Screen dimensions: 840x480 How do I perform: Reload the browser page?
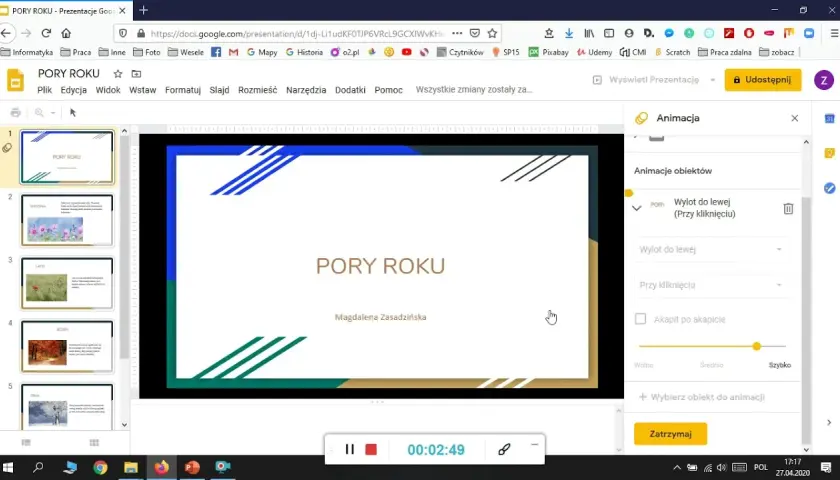(x=46, y=33)
